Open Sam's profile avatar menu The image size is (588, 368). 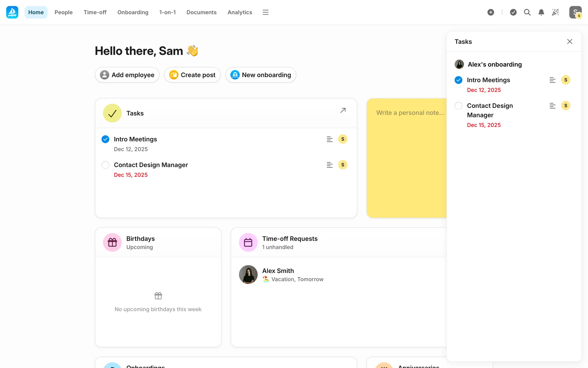coord(575,12)
